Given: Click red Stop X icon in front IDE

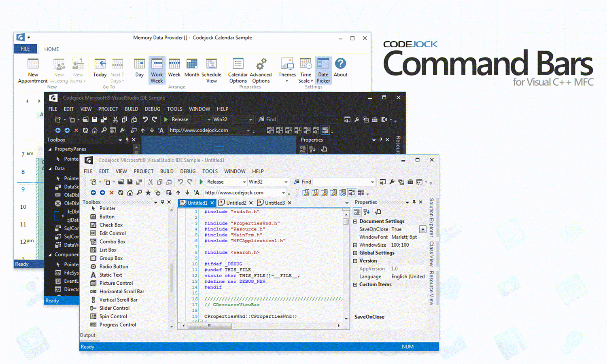Looking at the screenshot, I should pyautogui.click(x=112, y=193).
